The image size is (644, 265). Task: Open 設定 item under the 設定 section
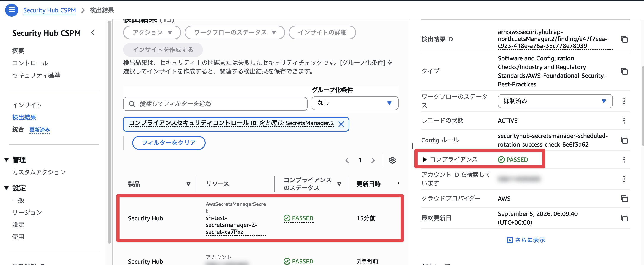point(18,225)
